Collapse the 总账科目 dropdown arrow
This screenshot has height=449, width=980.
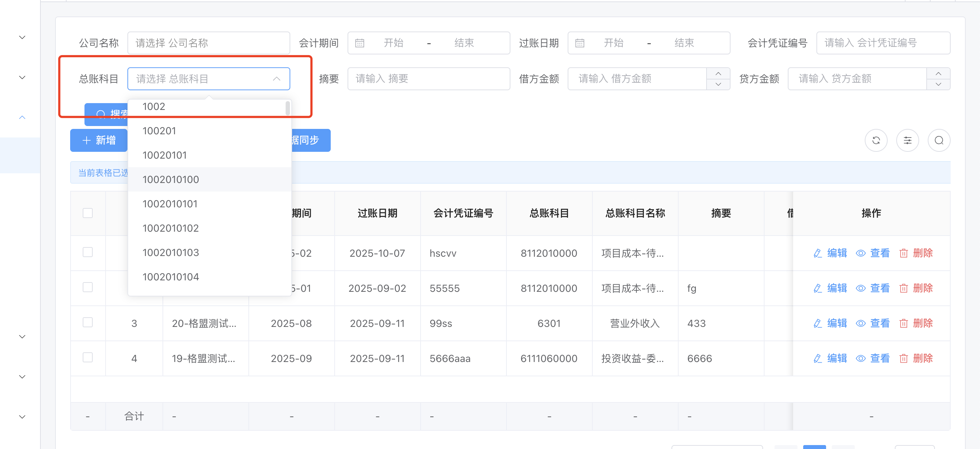click(x=277, y=79)
